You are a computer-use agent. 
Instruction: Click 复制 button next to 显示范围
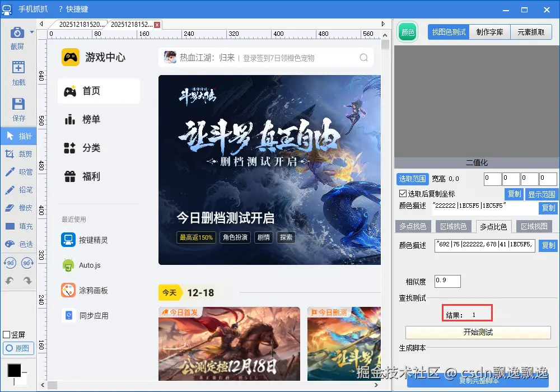click(514, 194)
